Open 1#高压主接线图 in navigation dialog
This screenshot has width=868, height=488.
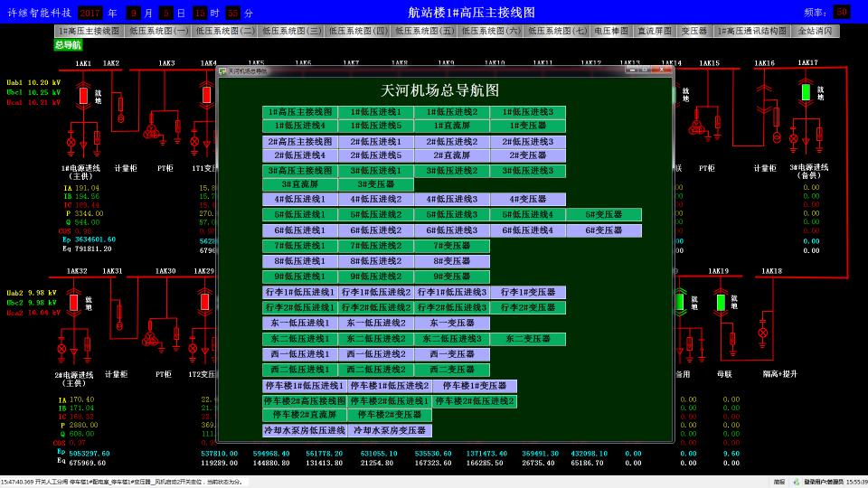[x=300, y=112]
